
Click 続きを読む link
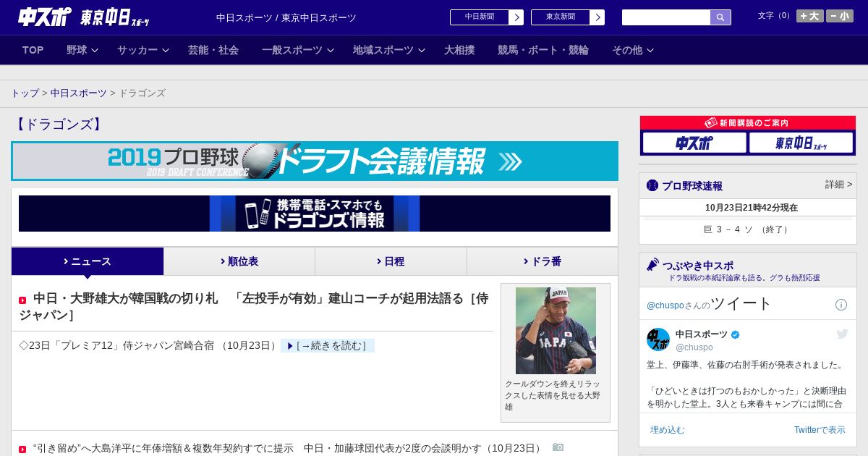tap(328, 346)
